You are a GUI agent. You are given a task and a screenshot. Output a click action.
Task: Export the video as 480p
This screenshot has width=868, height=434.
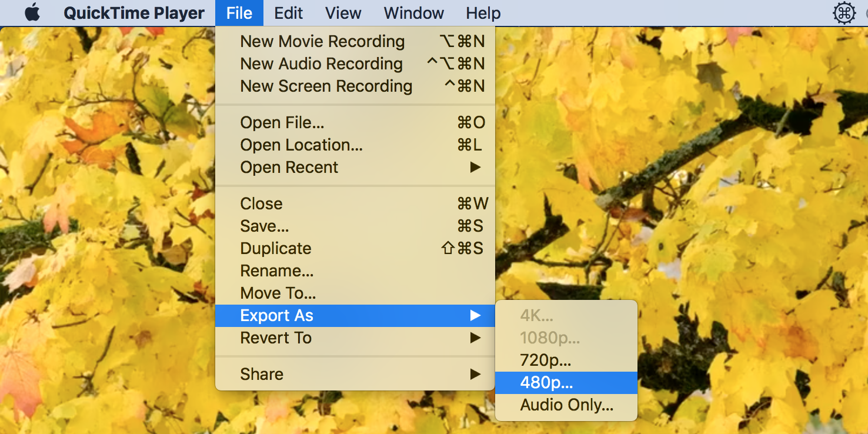(x=545, y=382)
